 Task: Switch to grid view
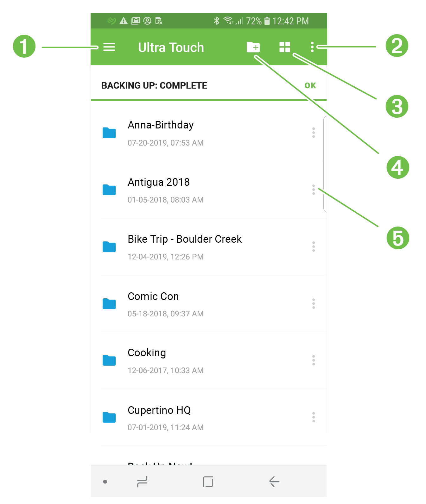coord(285,47)
